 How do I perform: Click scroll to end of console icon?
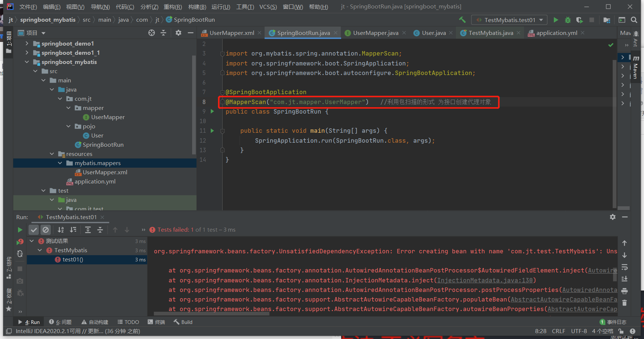click(x=624, y=279)
